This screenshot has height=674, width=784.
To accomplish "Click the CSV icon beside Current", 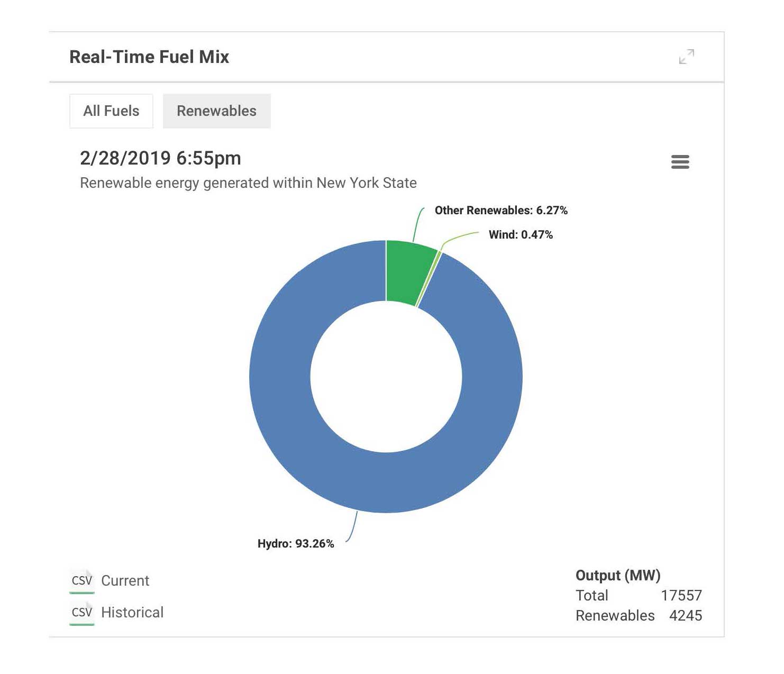I will coord(82,581).
